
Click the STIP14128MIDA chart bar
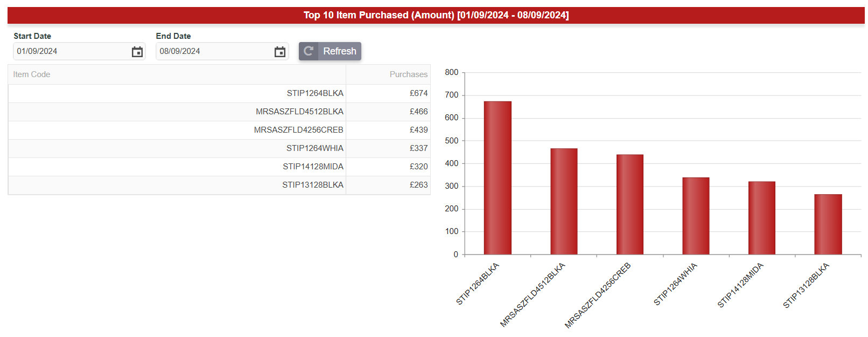761,218
